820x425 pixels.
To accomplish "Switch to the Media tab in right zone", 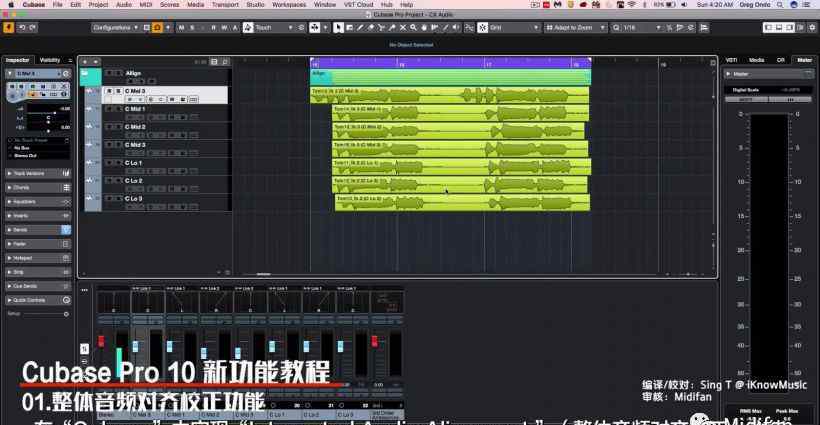I will [756, 60].
